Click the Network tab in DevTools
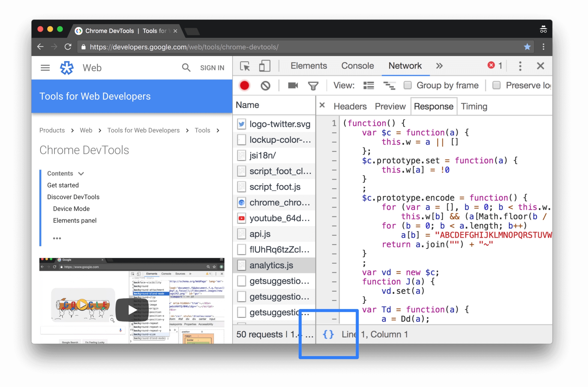This screenshot has width=588, height=387. [404, 66]
